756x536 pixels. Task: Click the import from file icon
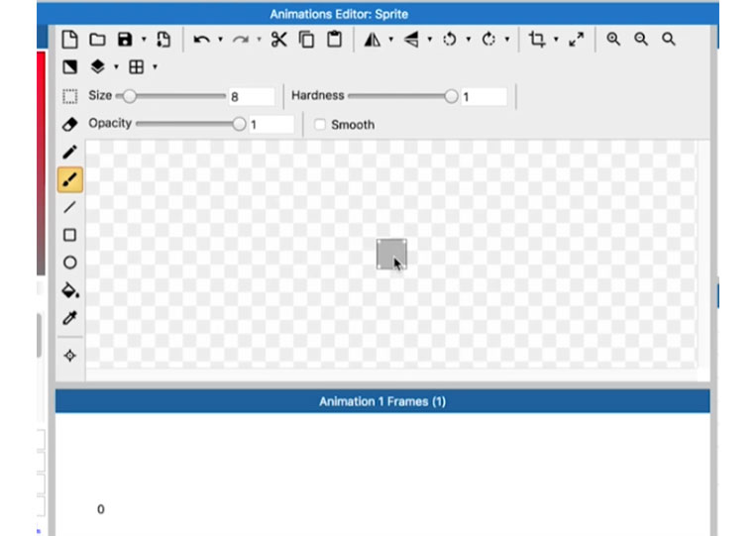point(163,39)
